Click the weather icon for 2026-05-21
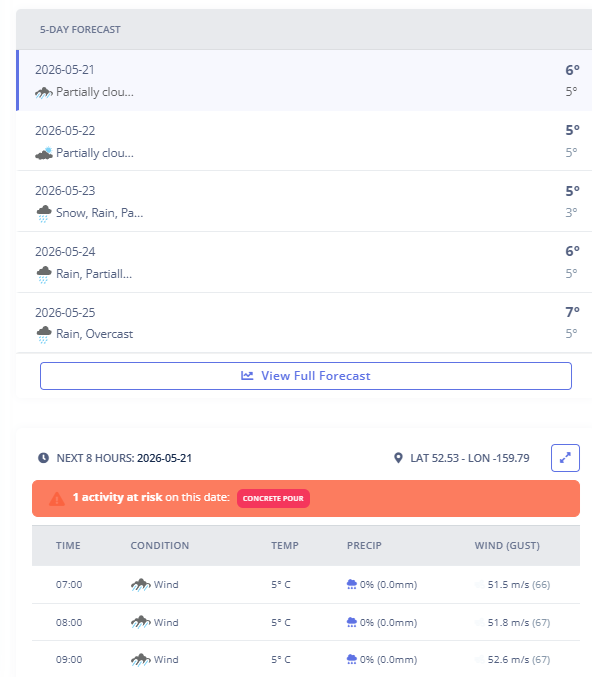The image size is (592, 677). 44,92
